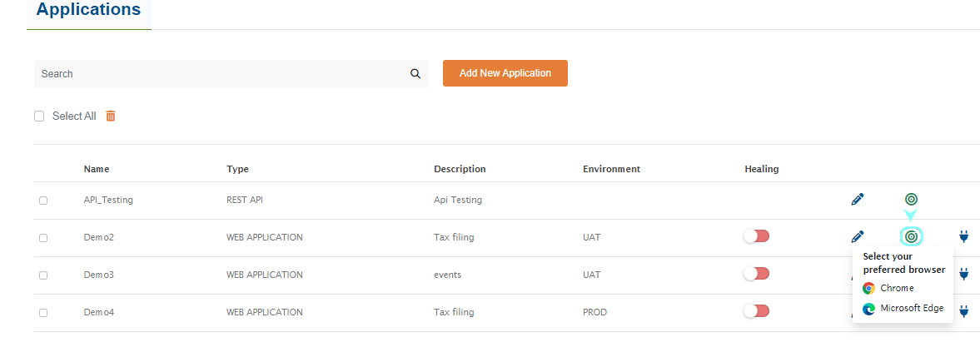This screenshot has height=342, width=980.
Task: Enable the Healing toggle for Demo2
Action: click(756, 236)
